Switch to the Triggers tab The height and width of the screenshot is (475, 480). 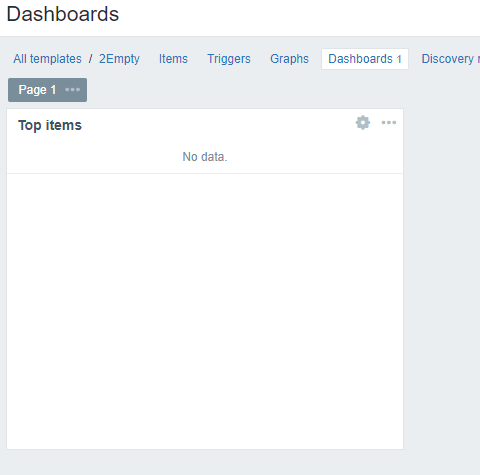229,59
